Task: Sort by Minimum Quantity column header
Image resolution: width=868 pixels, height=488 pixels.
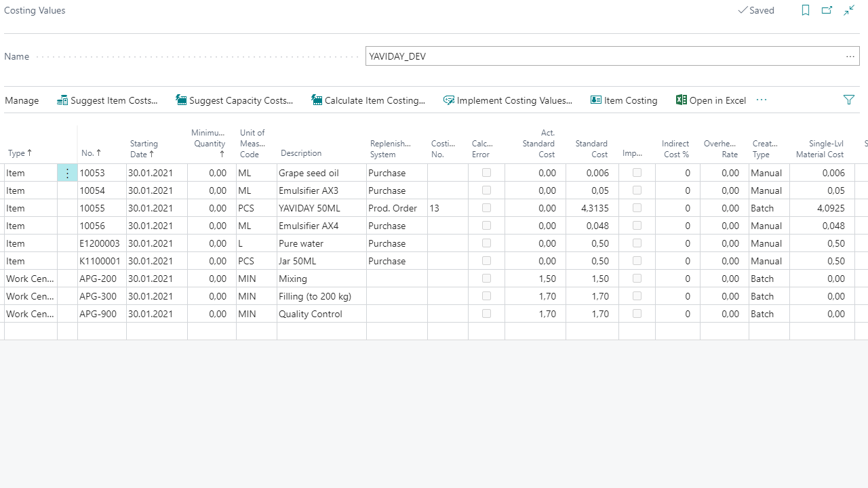Action: [208, 144]
